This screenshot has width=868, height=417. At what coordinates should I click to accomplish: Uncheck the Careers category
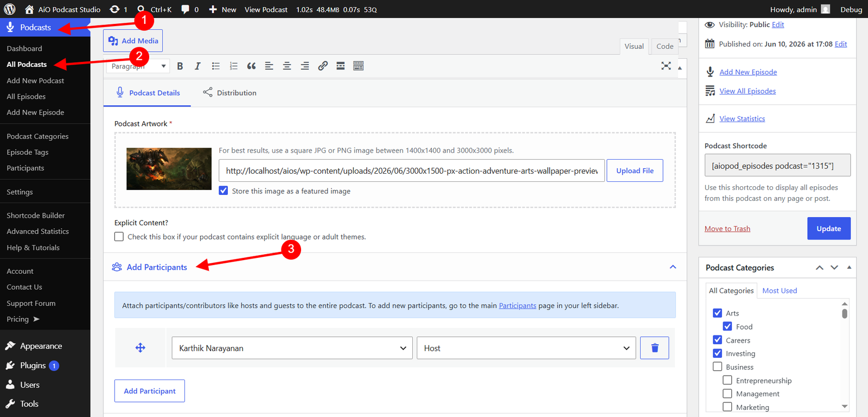click(x=717, y=340)
